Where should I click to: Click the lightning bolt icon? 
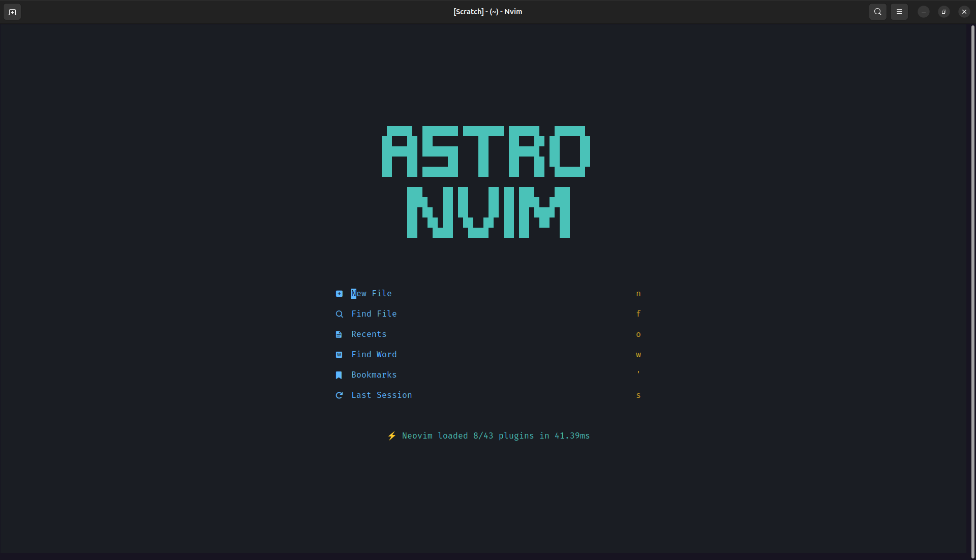[392, 436]
